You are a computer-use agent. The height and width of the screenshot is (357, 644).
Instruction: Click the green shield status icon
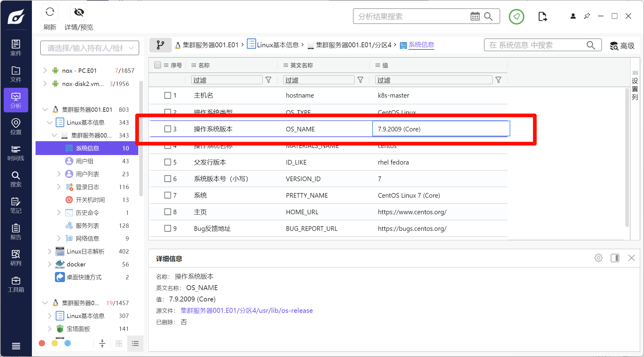tap(517, 17)
